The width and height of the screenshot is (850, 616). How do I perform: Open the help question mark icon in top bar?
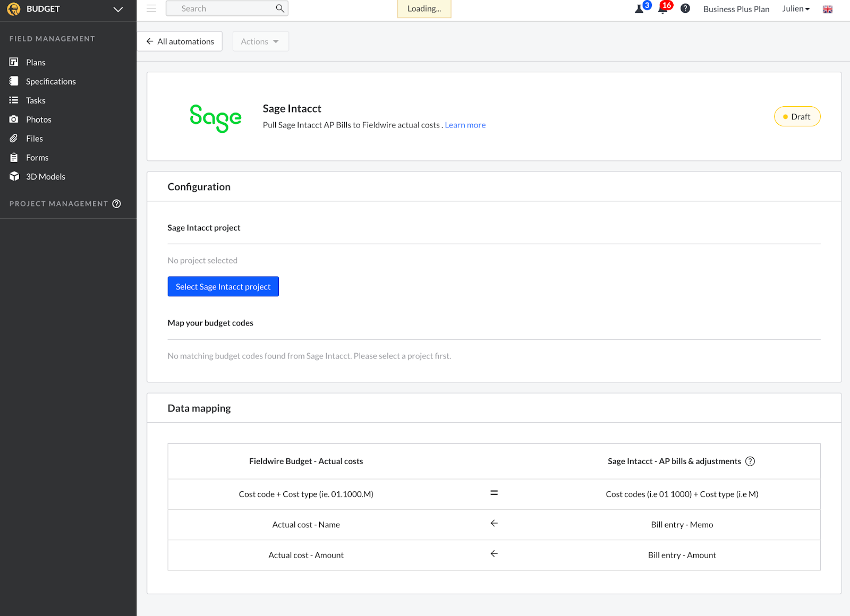pyautogui.click(x=685, y=8)
